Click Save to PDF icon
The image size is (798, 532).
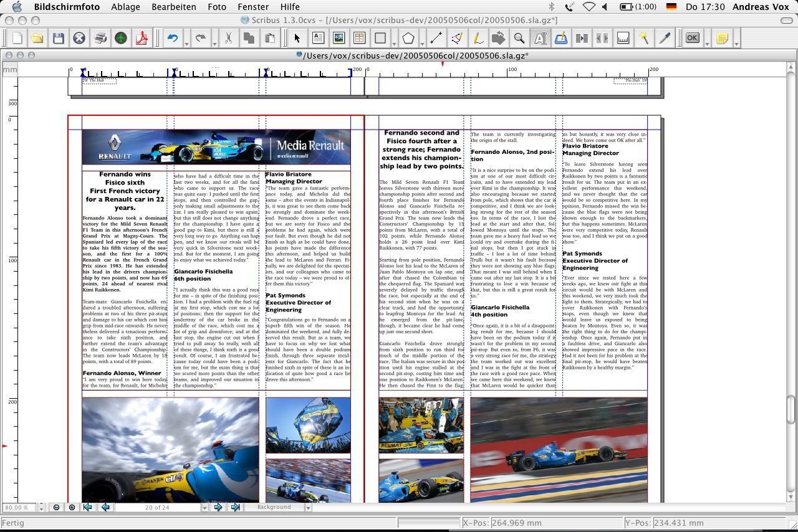[x=142, y=38]
